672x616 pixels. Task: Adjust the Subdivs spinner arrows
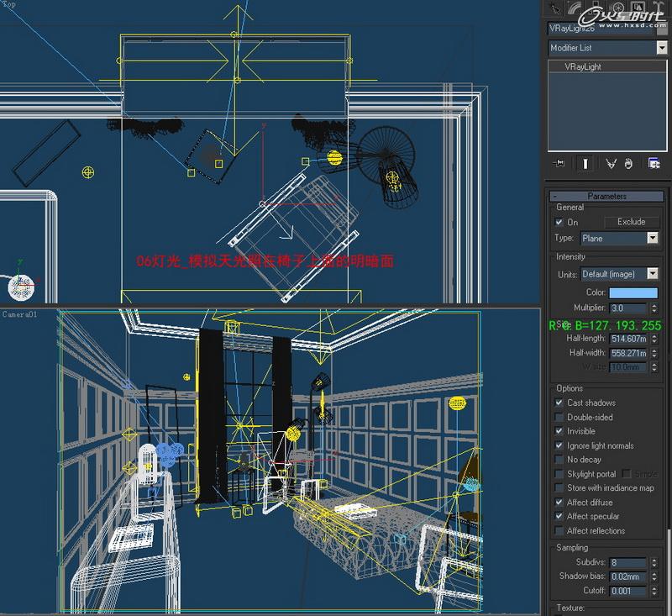tap(654, 562)
